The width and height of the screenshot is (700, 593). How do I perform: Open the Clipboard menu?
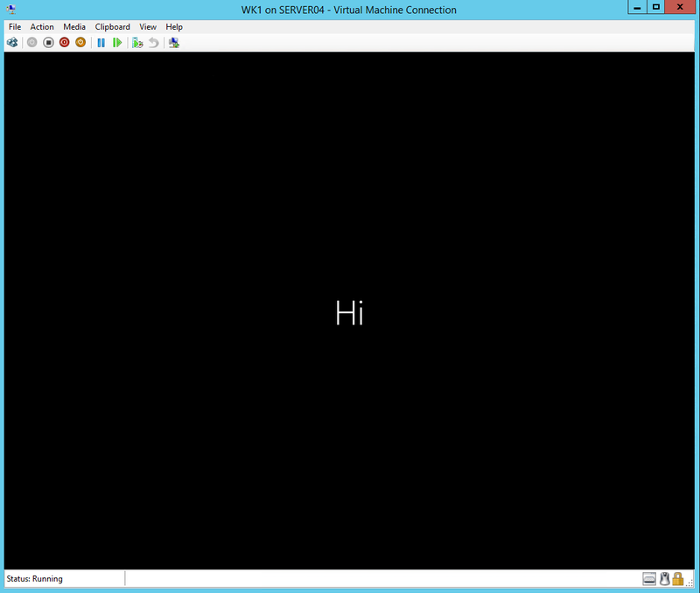coord(112,26)
